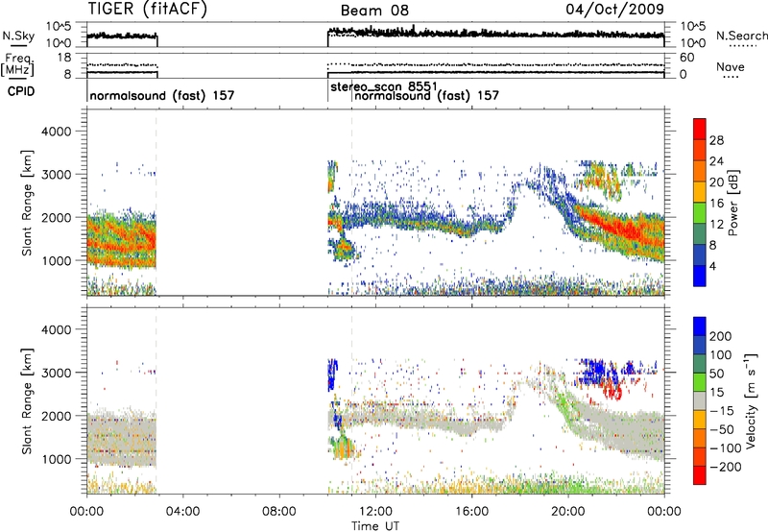Click the Nave legend label
Viewport: 768px width, 532px height.
click(x=731, y=67)
